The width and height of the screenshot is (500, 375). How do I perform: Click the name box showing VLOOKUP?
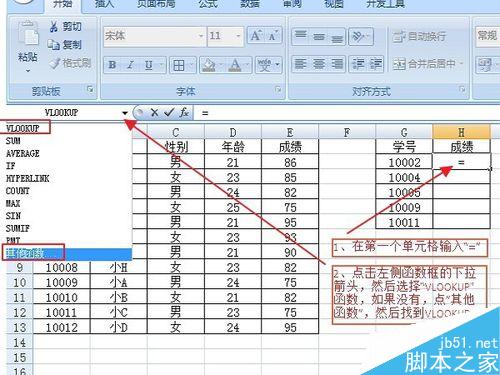click(x=62, y=113)
